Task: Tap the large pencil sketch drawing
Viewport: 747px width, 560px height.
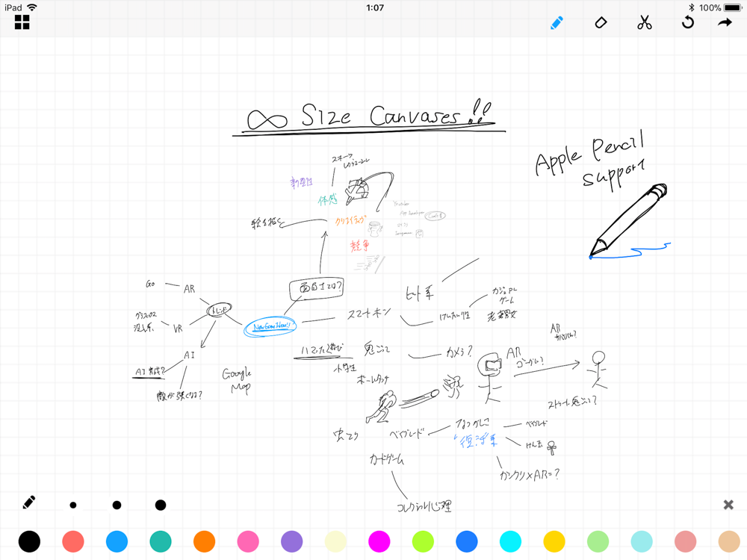Action: point(628,220)
